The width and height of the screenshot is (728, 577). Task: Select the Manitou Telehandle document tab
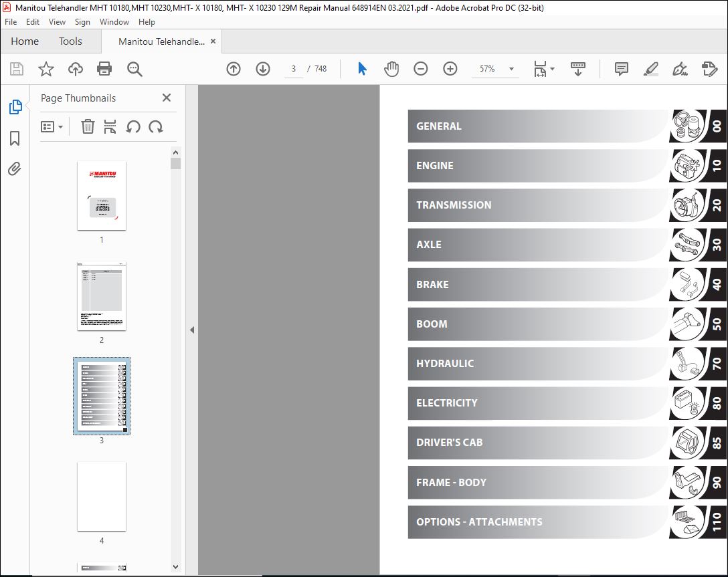[161, 41]
